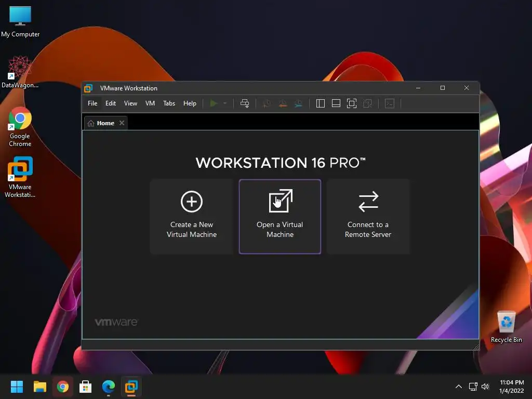Click the Manage Snapshots toolbar icon
532x399 pixels.
298,103
